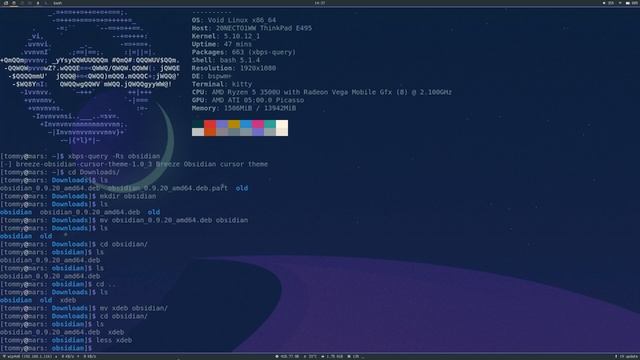Image resolution: width=640 pixels, height=360 pixels.
Task: Click the clock in the top bar
Action: [320, 3]
